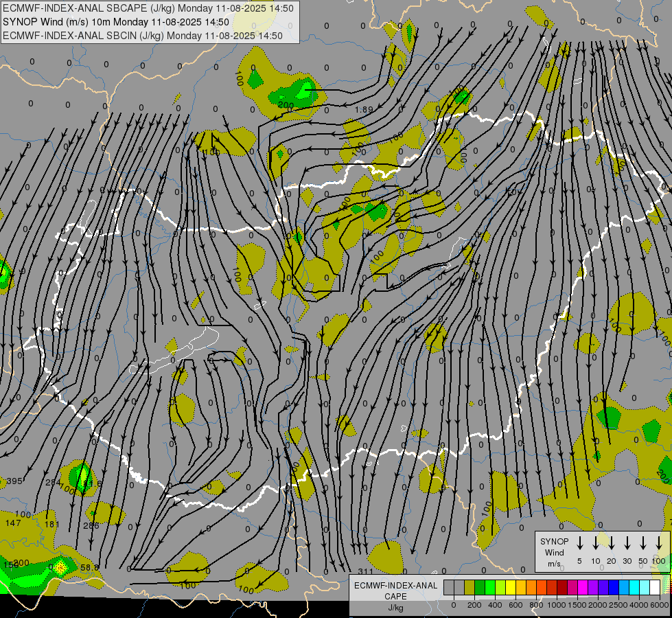Pick the dark green swatch in CAPE legend

coord(480,587)
